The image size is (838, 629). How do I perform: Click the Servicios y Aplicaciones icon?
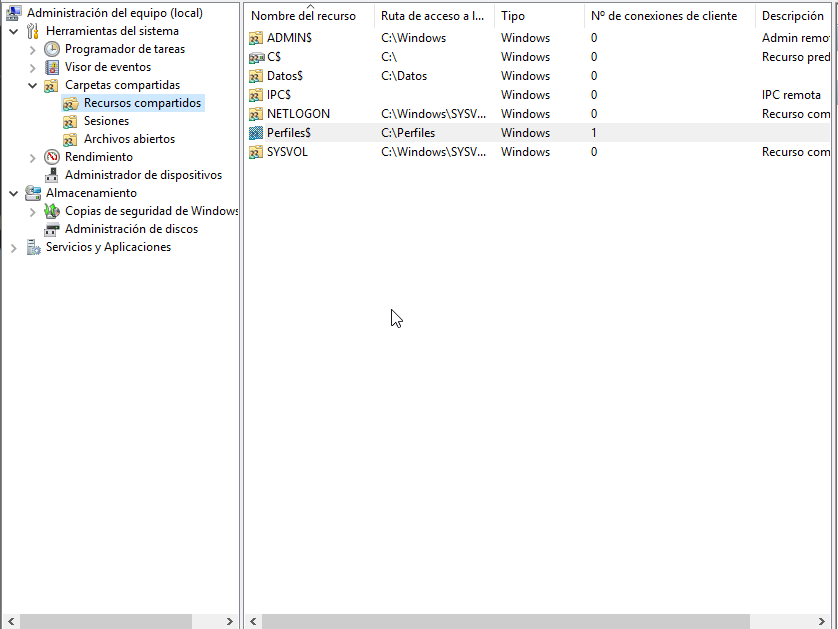click(x=33, y=247)
